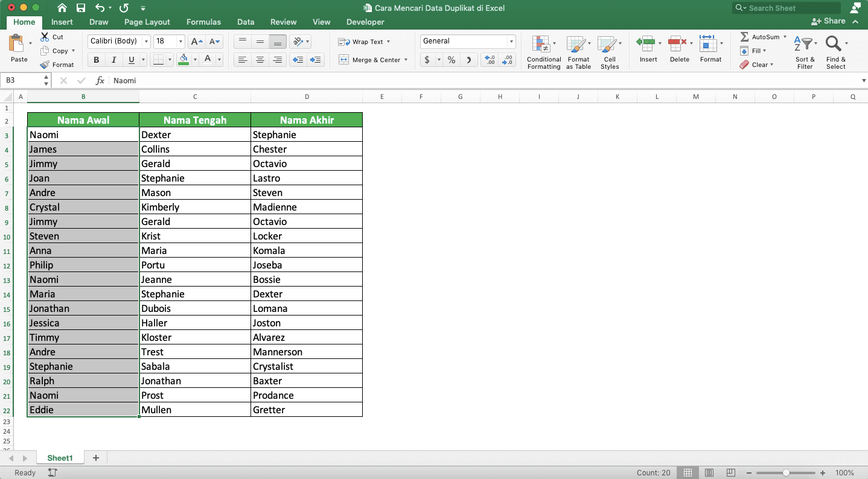
Task: Click the Home house icon in title bar
Action: [x=62, y=8]
